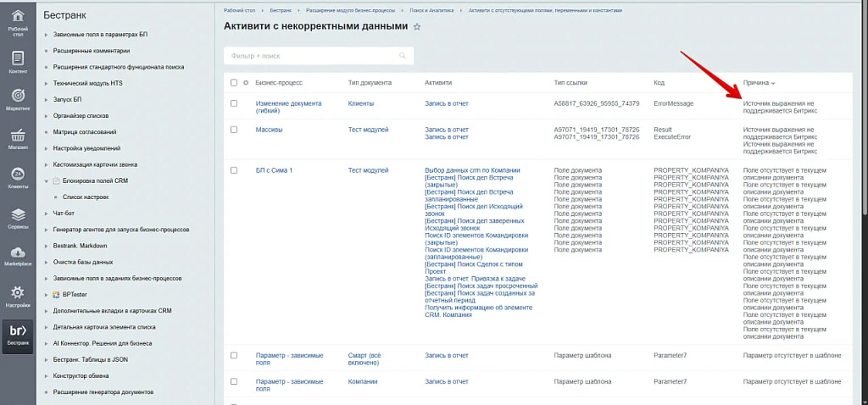Open the table settings gear icon

click(246, 82)
